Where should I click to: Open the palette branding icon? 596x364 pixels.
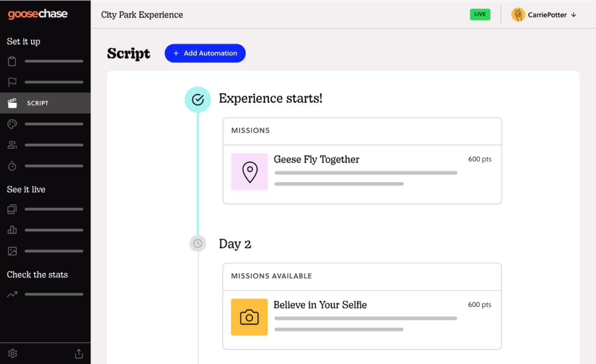point(12,124)
